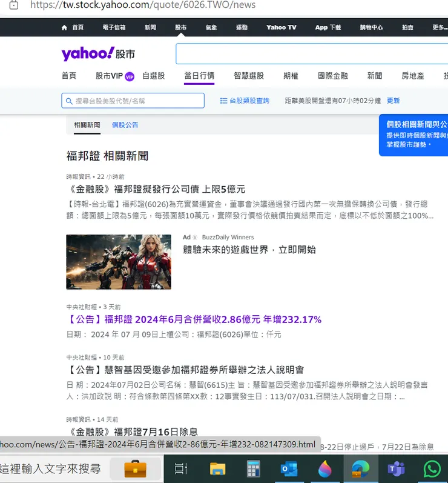Click the 更新 link beside the countdown

pyautogui.click(x=394, y=101)
